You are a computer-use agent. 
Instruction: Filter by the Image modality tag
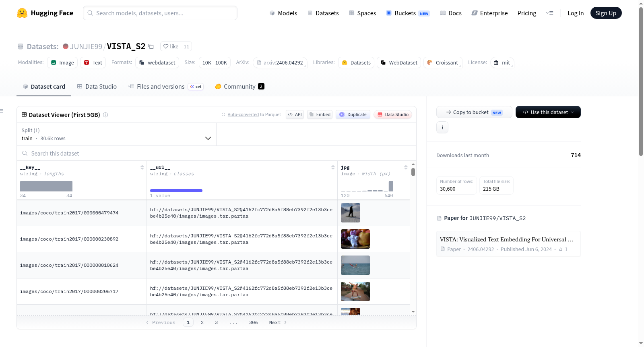[62, 62]
